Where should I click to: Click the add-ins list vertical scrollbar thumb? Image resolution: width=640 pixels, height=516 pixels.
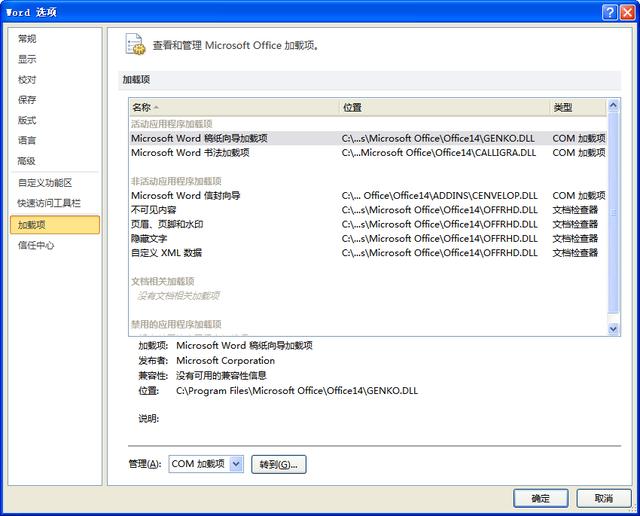pos(613,212)
